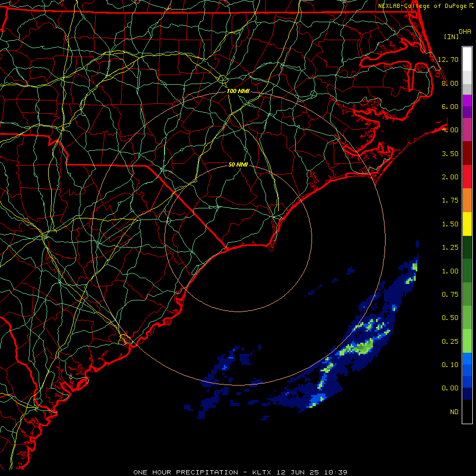The image size is (476, 476).
Task: Click the 100 NMI range ring label
Action: 238,91
